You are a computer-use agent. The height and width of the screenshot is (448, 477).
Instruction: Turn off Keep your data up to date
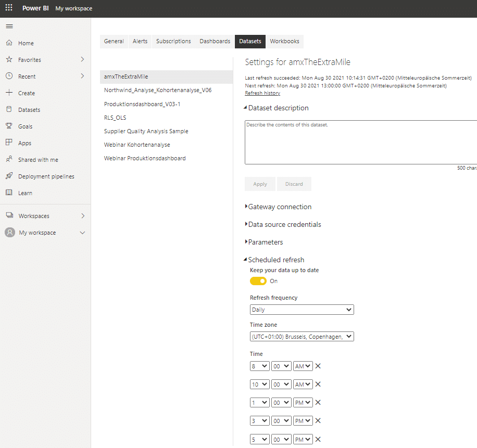[258, 281]
